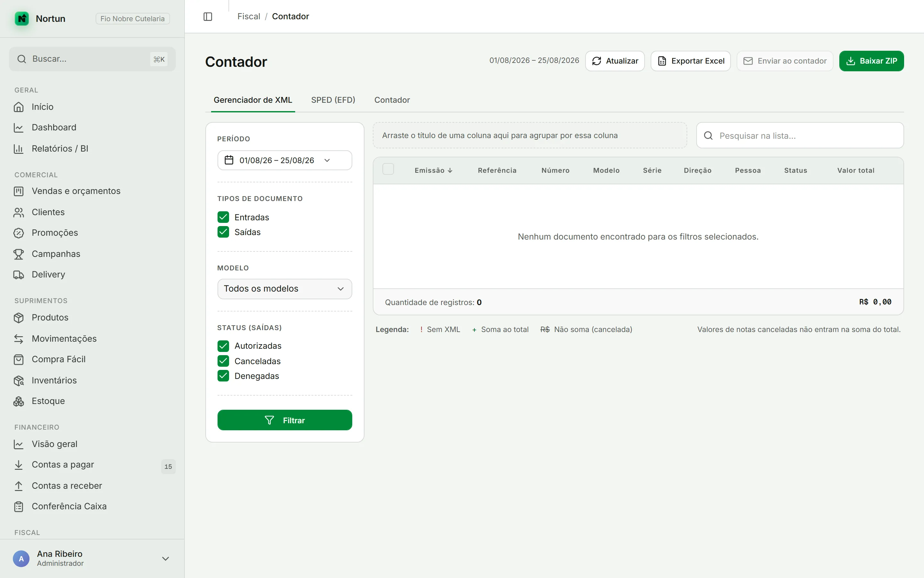Click the Relatórios / BI bar icon
The height and width of the screenshot is (578, 924).
(19, 149)
